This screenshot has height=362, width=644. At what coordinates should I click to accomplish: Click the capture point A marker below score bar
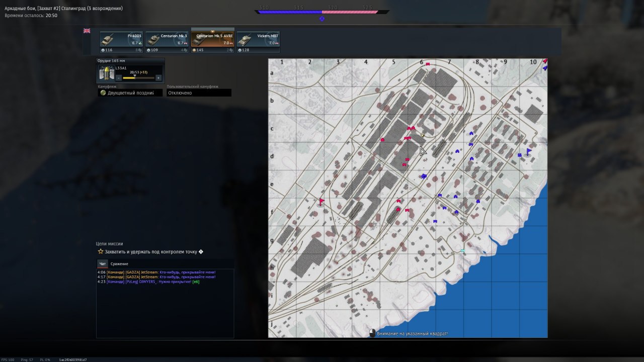pos(322,19)
